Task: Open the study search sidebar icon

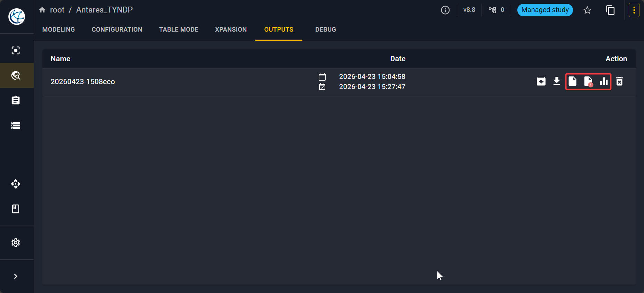Action: click(16, 50)
